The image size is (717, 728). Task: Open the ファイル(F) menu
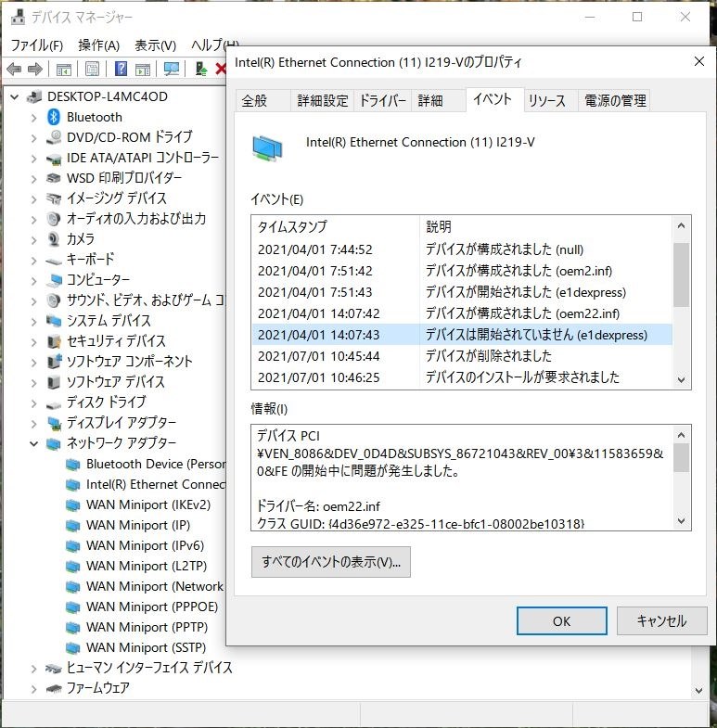(37, 45)
